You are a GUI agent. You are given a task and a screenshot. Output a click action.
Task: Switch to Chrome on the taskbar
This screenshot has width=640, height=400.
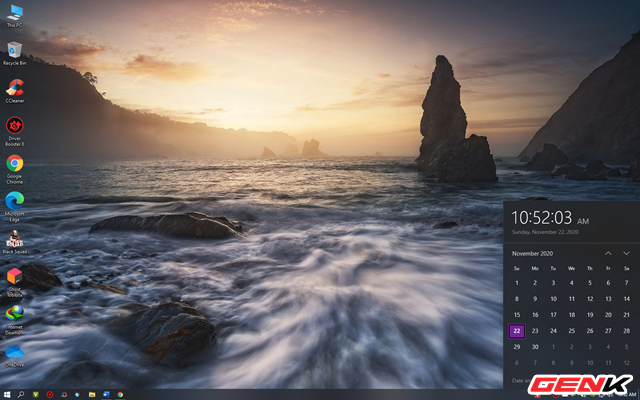(120, 395)
